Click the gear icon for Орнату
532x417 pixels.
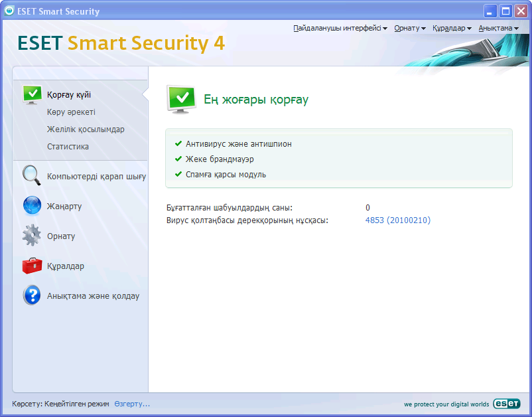pyautogui.click(x=32, y=235)
